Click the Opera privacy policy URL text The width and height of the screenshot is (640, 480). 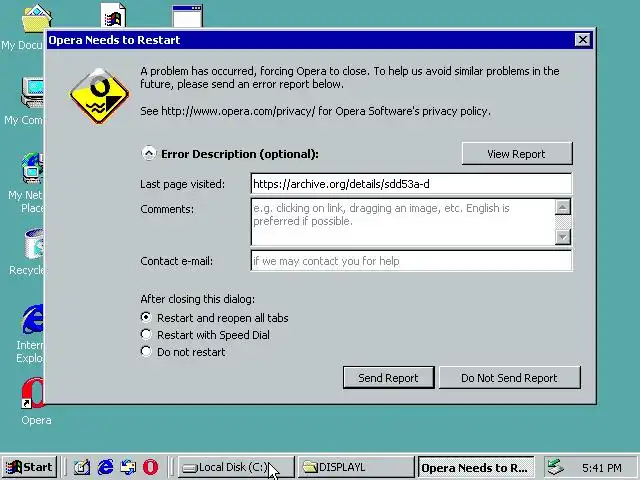[238, 111]
